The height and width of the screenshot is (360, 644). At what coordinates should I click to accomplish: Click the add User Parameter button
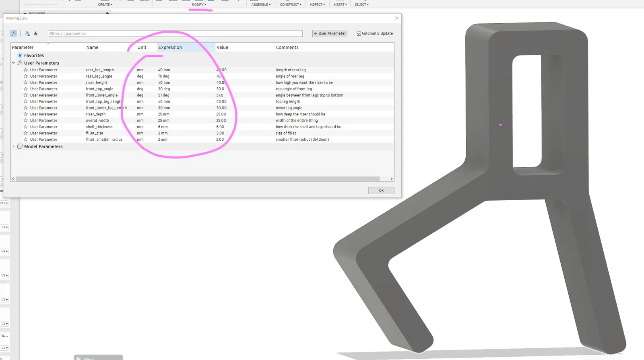click(330, 33)
